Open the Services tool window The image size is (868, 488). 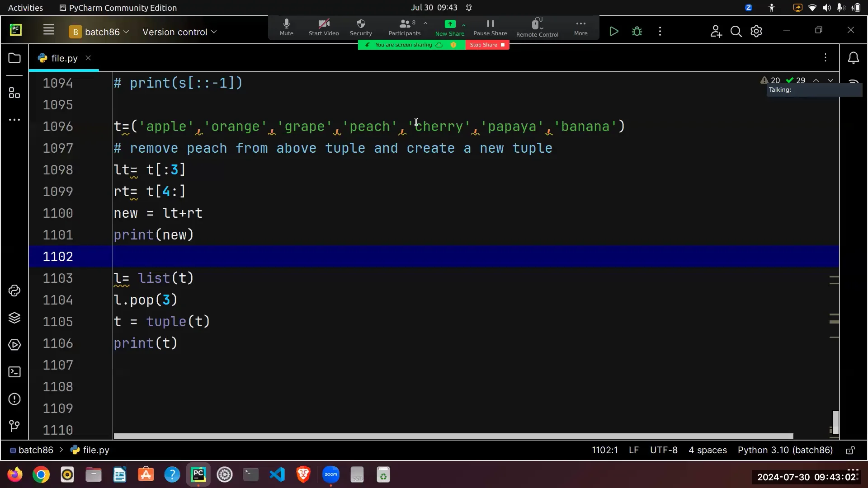click(14, 345)
